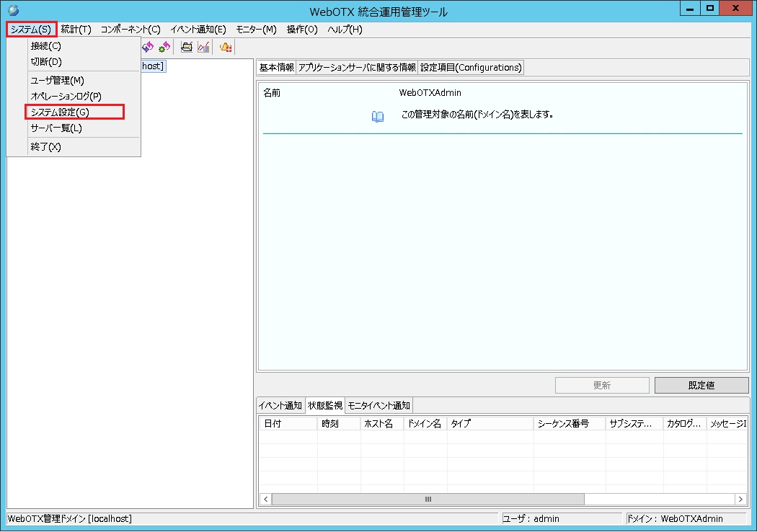Screen dimensions: 757x532
Task: Switch to the イベント通知 tab
Action: coord(280,404)
